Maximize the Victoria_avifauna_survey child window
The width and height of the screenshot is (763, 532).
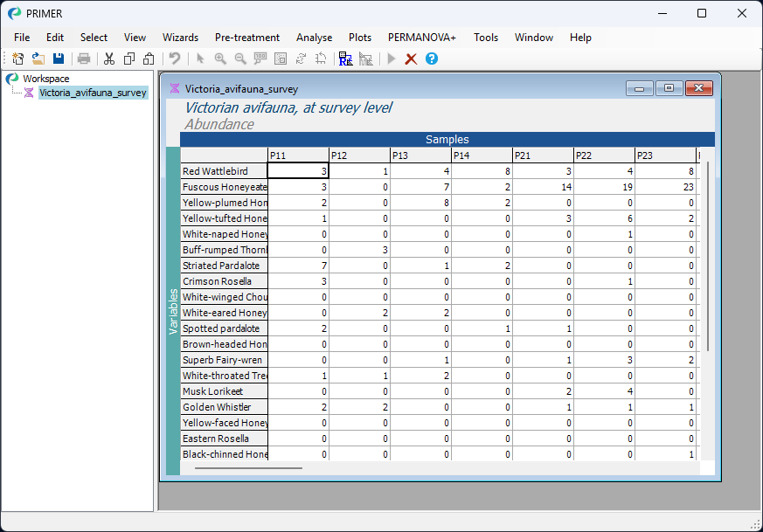[669, 88]
